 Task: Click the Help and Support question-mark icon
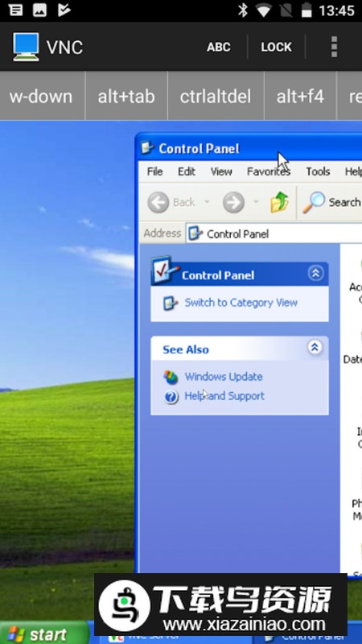click(171, 397)
